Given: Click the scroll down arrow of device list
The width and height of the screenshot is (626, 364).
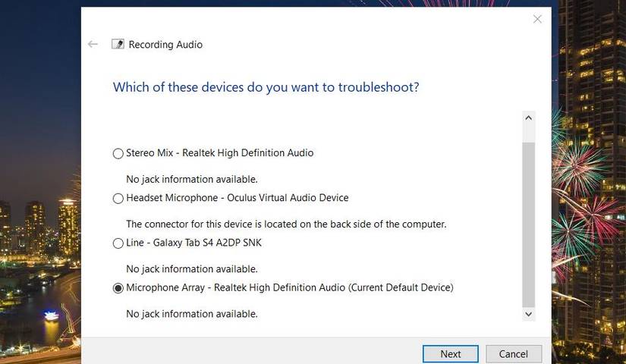Looking at the screenshot, I should (x=529, y=313).
